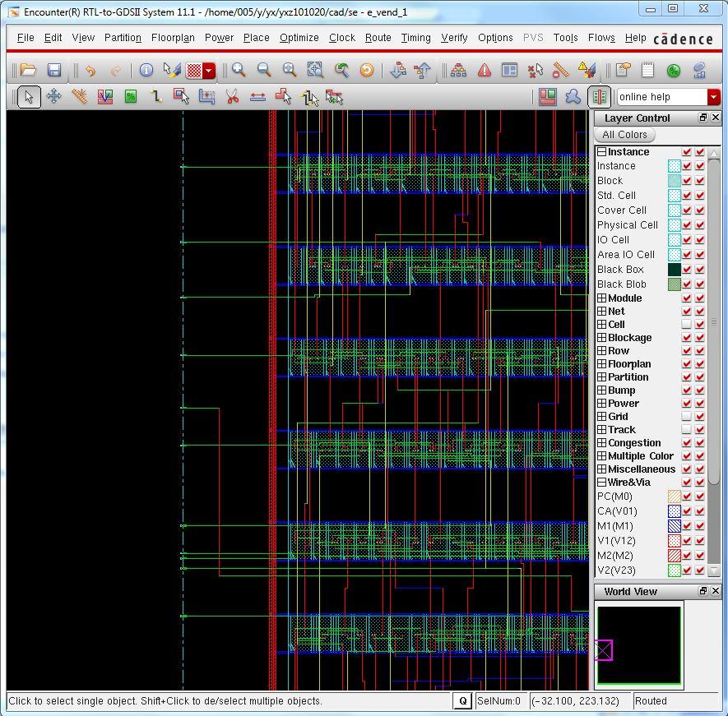728x716 pixels.
Task: Click the All Colors button
Action: (624, 135)
